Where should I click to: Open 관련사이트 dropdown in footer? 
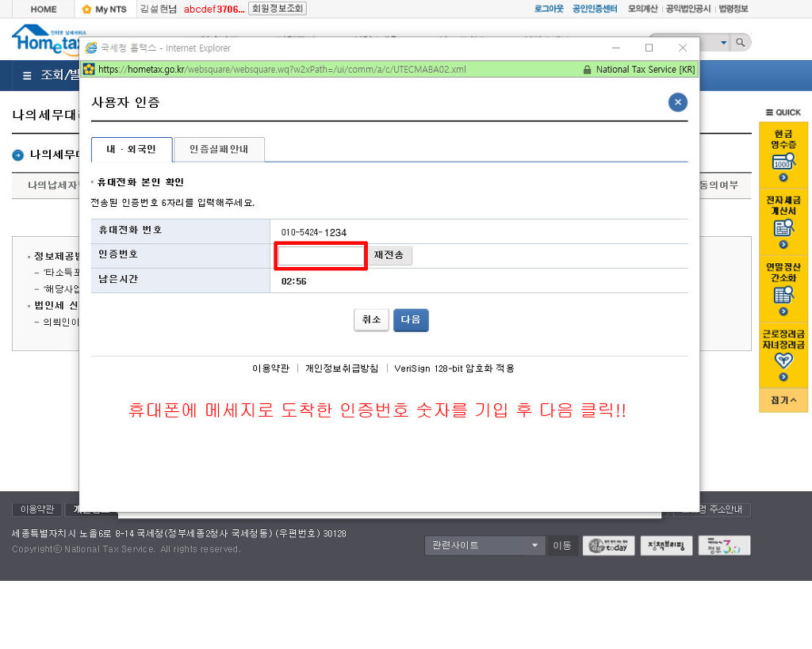click(485, 545)
